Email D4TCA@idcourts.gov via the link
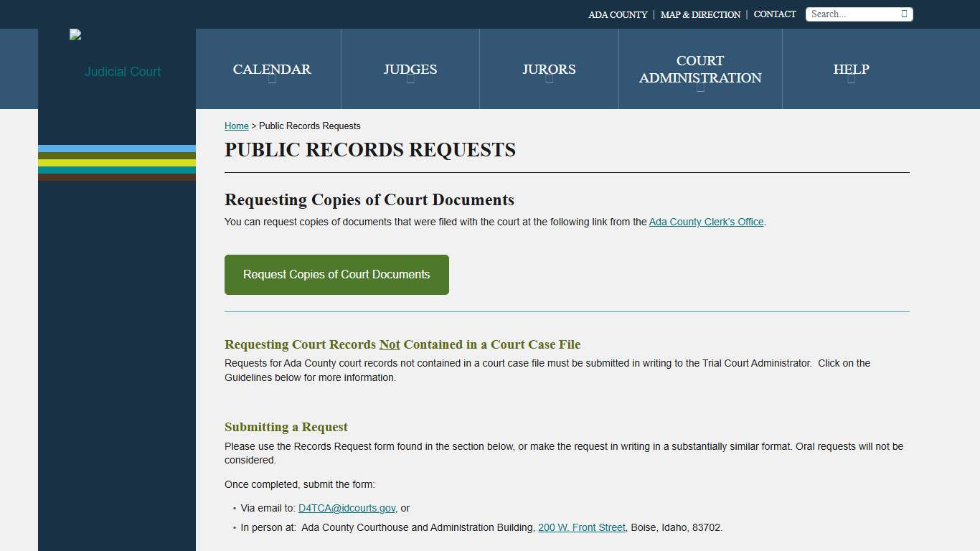The height and width of the screenshot is (551, 980). [x=347, y=508]
